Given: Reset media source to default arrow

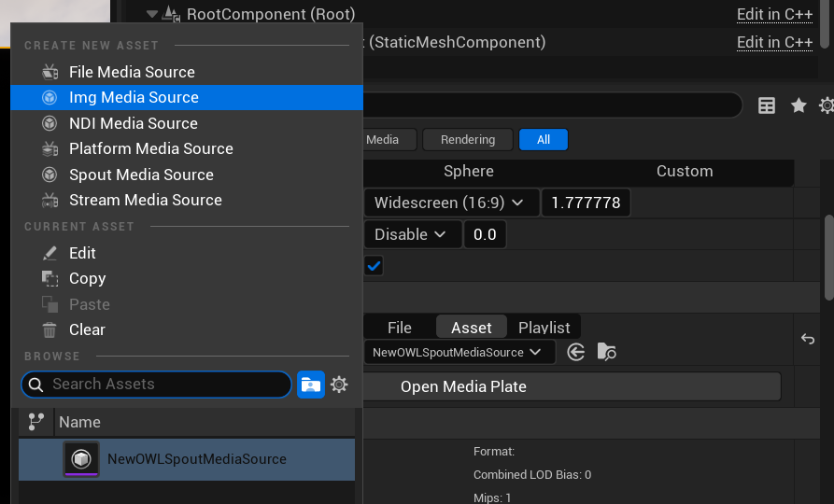Looking at the screenshot, I should click(x=808, y=339).
